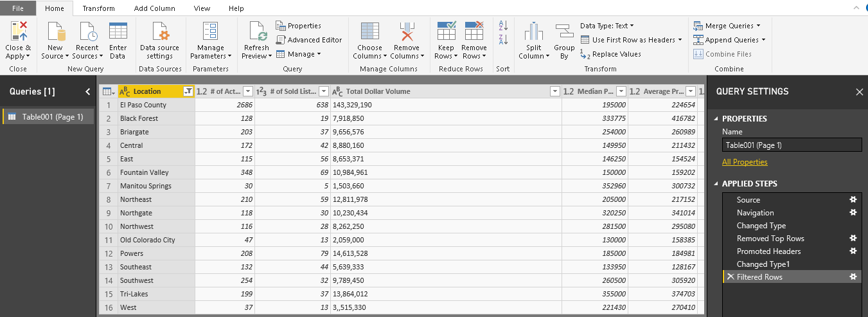Open the Append Queries dropdown
868x317 pixels.
pos(729,40)
